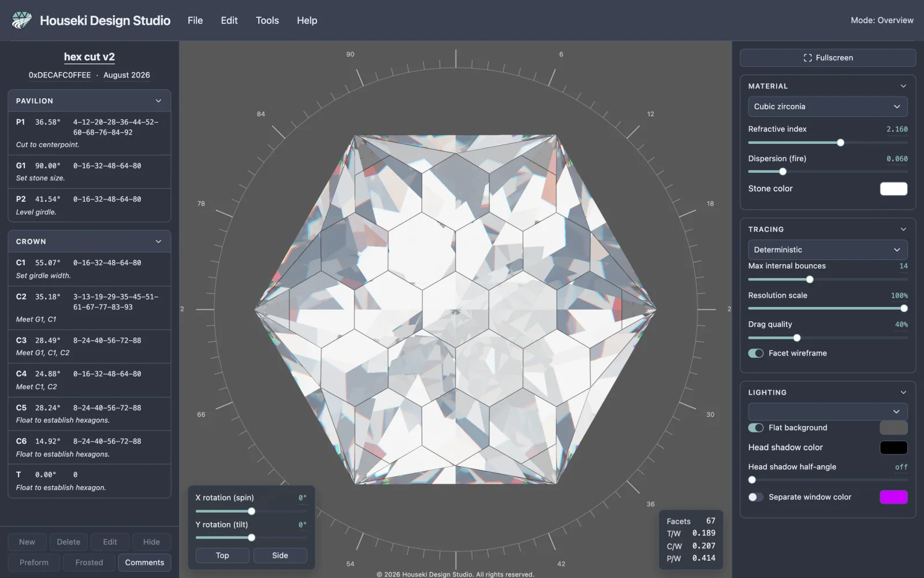Open the separate window color swatch
The height and width of the screenshot is (578, 924).
coord(893,497)
